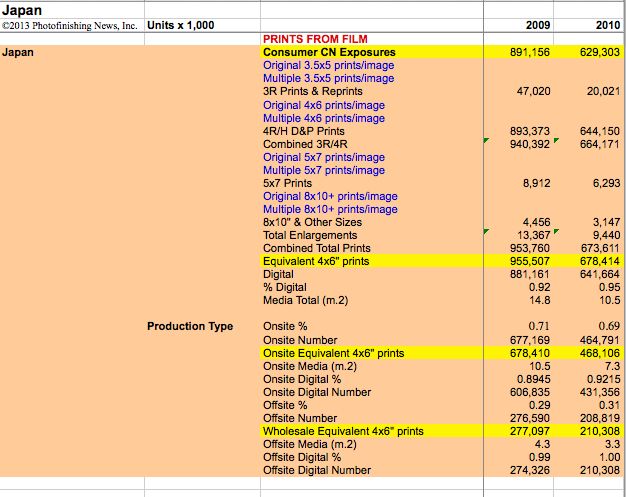
Task: Select the 'Units x 1,000' header cell
Action: [x=180, y=25]
